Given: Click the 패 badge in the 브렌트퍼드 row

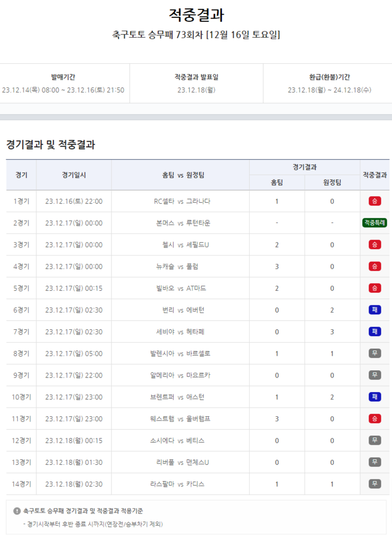Looking at the screenshot, I should tap(375, 397).
